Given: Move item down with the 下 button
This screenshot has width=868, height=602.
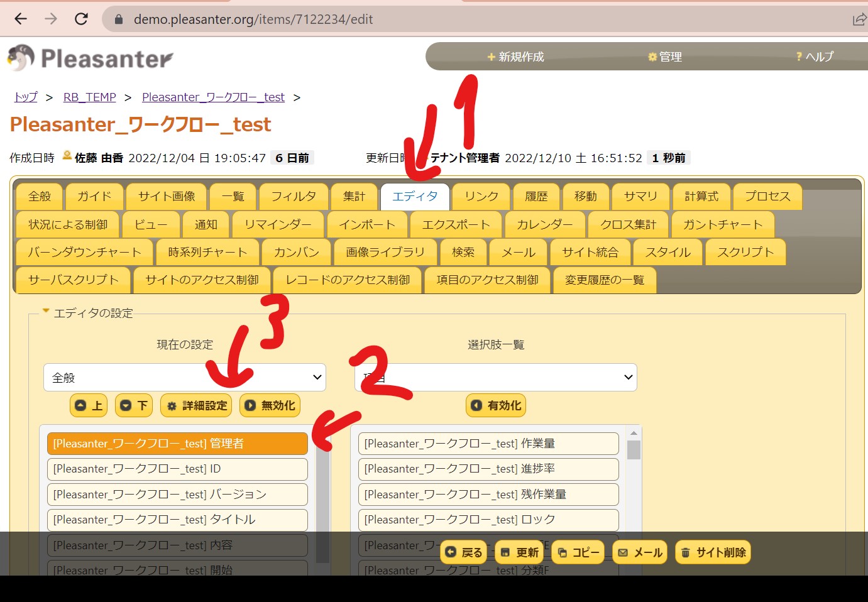Looking at the screenshot, I should pos(134,405).
